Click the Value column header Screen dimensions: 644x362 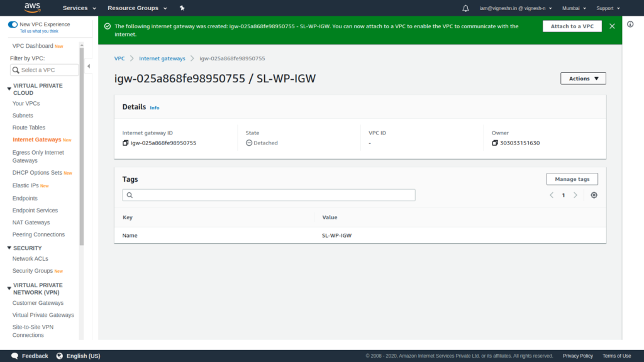pyautogui.click(x=330, y=217)
